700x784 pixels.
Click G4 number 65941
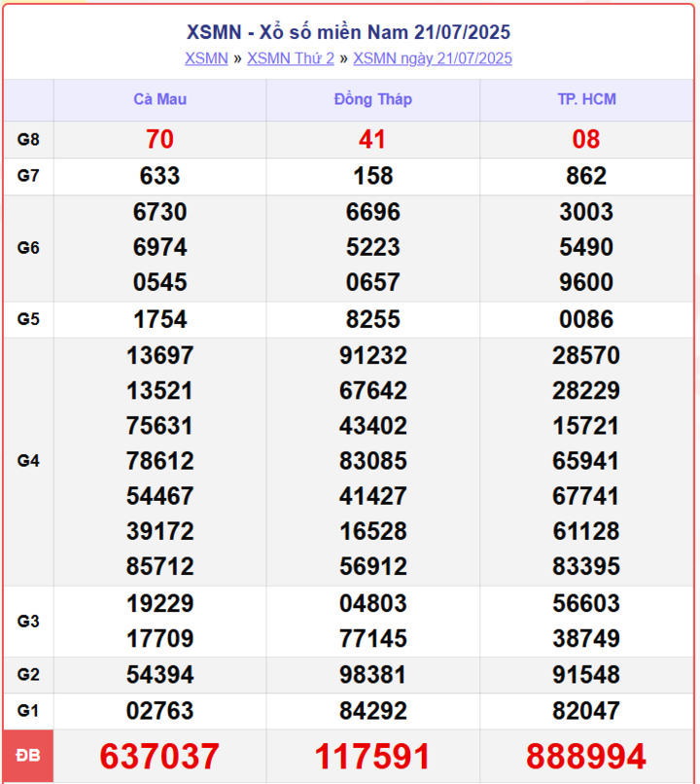[x=586, y=461]
